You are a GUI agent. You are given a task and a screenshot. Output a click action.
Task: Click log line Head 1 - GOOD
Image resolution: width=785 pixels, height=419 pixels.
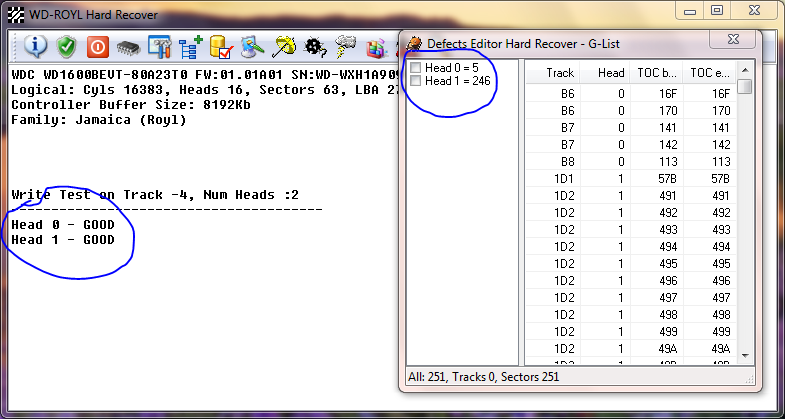(x=63, y=240)
